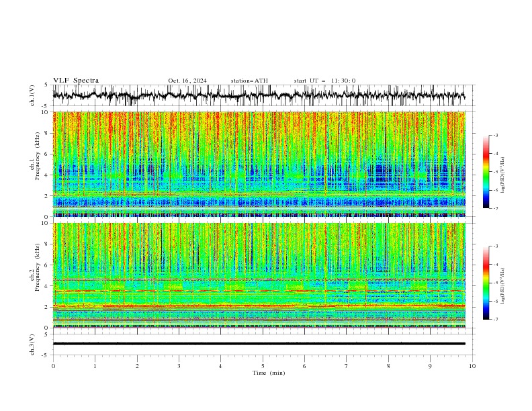Click the 'ch.2 Frequency (kHz)' axis label

pos(35,267)
